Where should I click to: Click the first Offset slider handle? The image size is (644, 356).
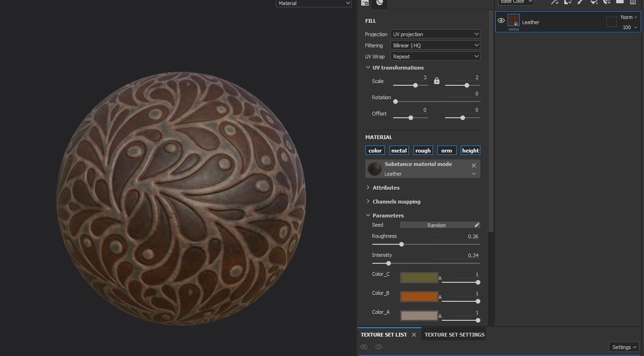click(x=411, y=118)
